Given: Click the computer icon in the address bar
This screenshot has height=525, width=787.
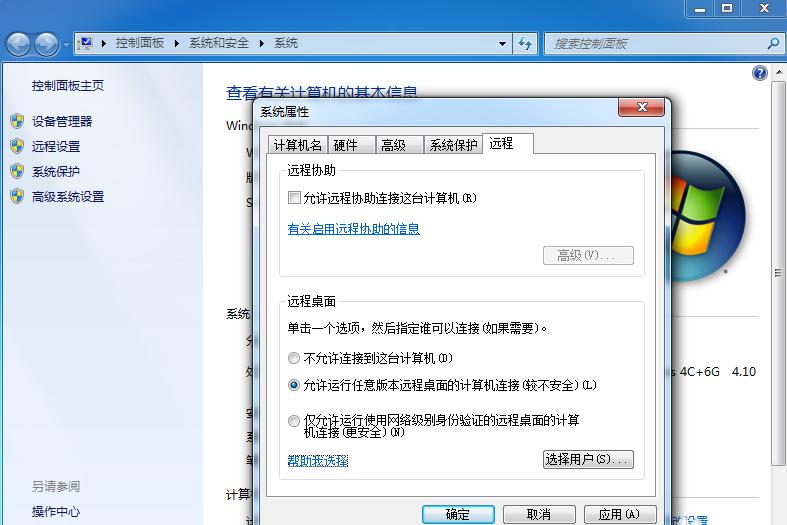Looking at the screenshot, I should (86, 43).
